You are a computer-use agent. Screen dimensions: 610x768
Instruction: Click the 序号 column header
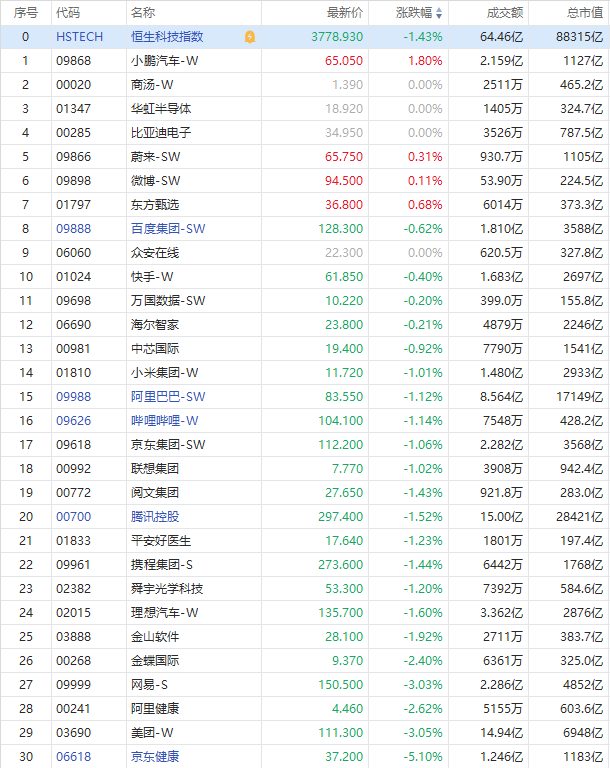tap(25, 13)
